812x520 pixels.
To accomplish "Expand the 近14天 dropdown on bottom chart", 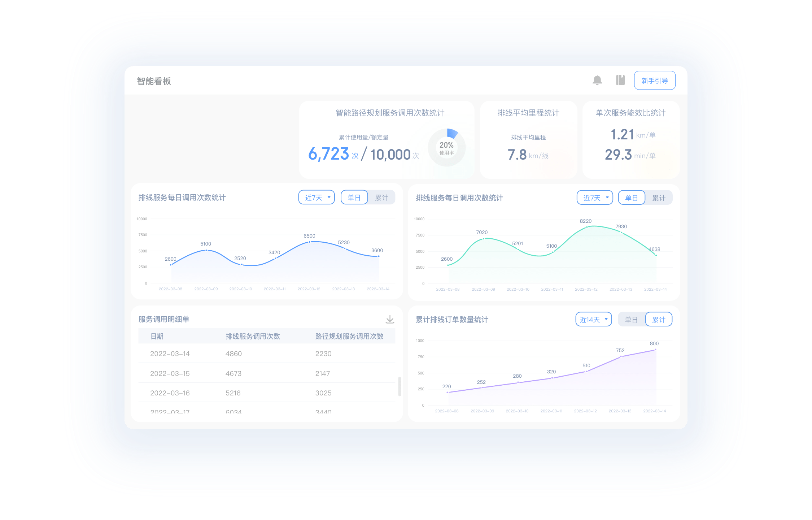I will pos(591,320).
